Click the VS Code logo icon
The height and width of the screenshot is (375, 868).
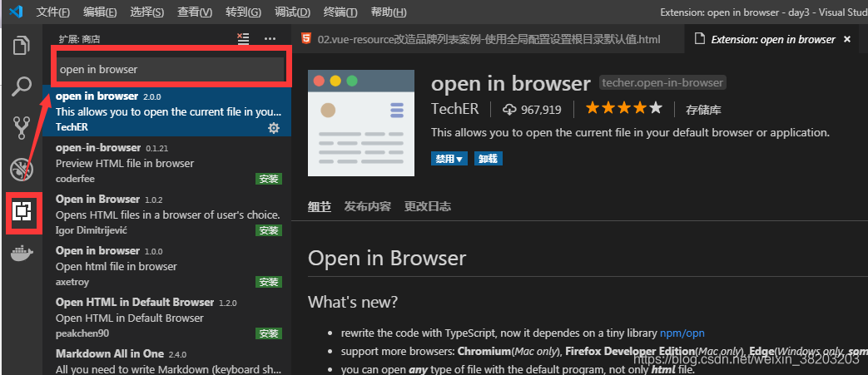coord(16,12)
